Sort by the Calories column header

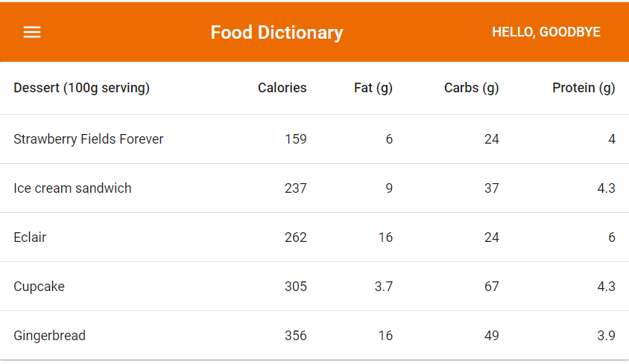(x=282, y=88)
